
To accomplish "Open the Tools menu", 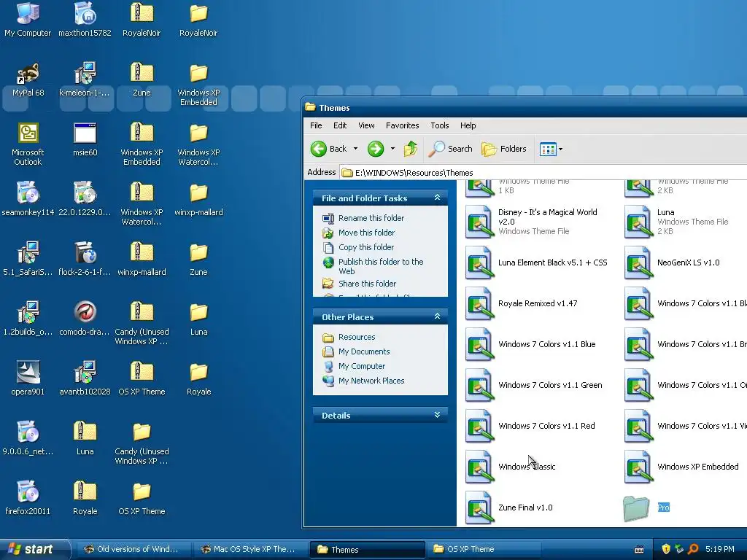I will click(439, 125).
